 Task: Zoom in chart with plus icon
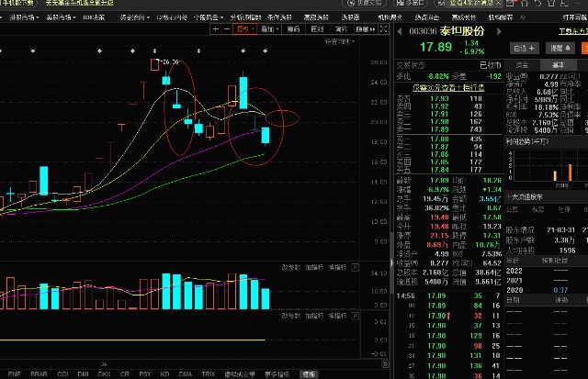216,29
